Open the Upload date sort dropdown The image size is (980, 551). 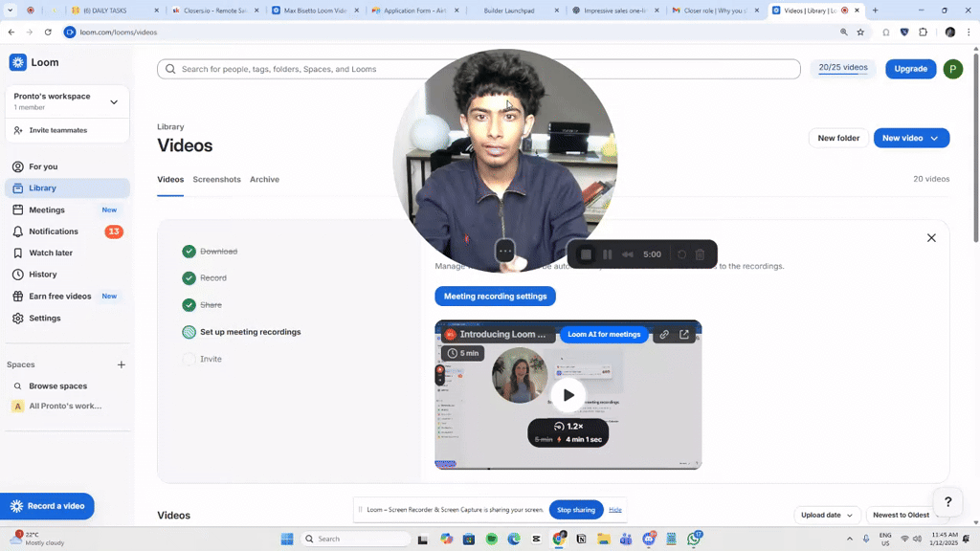click(826, 516)
